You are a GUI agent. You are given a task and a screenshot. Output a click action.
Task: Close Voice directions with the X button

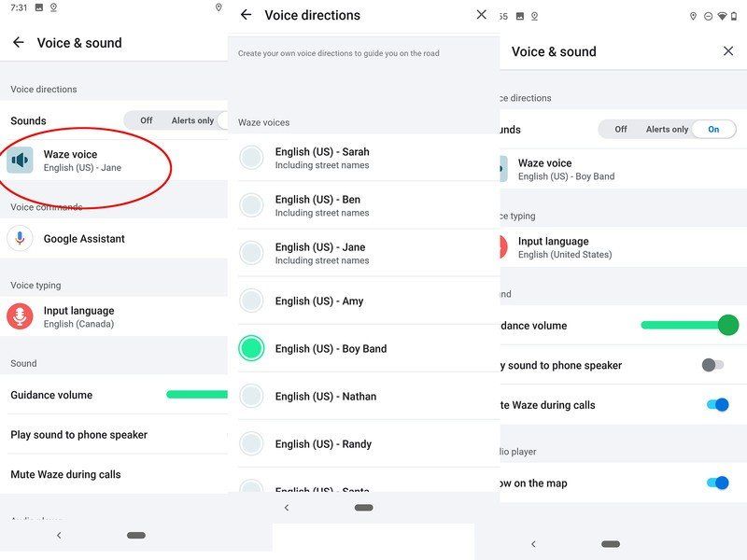pyautogui.click(x=482, y=15)
